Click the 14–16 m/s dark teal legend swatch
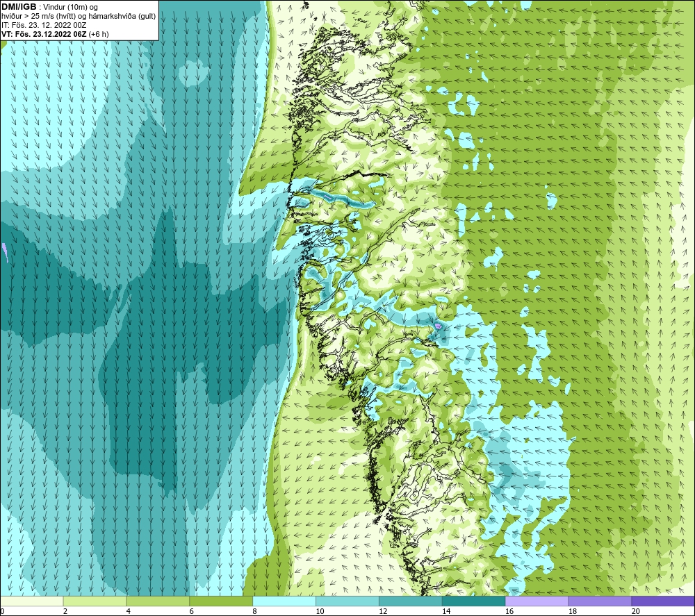695x616 pixels. pyautogui.click(x=473, y=601)
